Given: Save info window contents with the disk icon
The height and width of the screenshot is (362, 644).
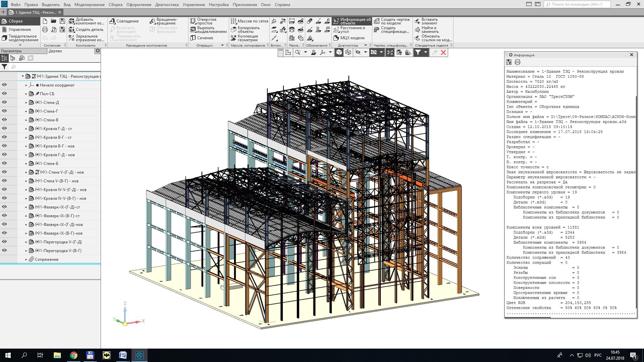Looking at the screenshot, I should [x=509, y=62].
